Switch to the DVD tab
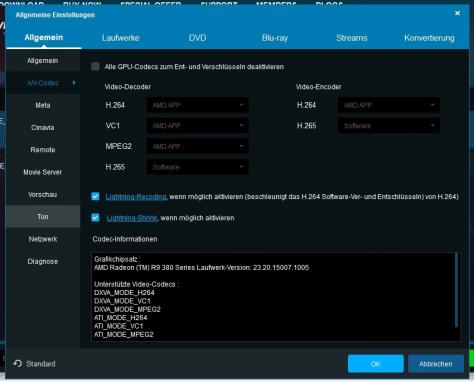The width and height of the screenshot is (474, 382). (197, 38)
